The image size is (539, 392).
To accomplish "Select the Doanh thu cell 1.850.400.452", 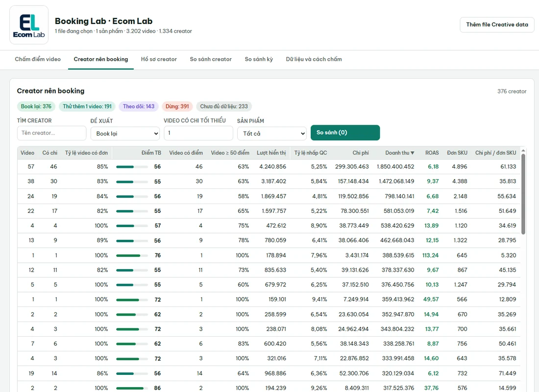I will [395, 166].
